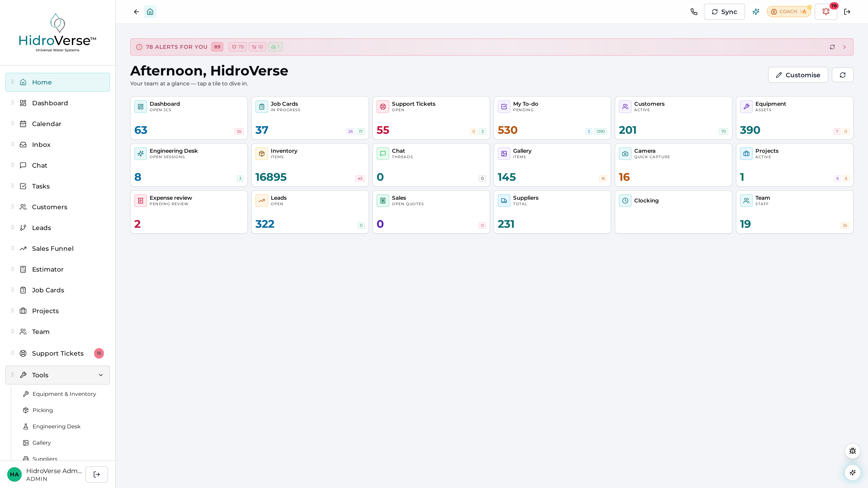Go to Leads in the sidebar
This screenshot has width=868, height=488.
[x=58, y=228]
